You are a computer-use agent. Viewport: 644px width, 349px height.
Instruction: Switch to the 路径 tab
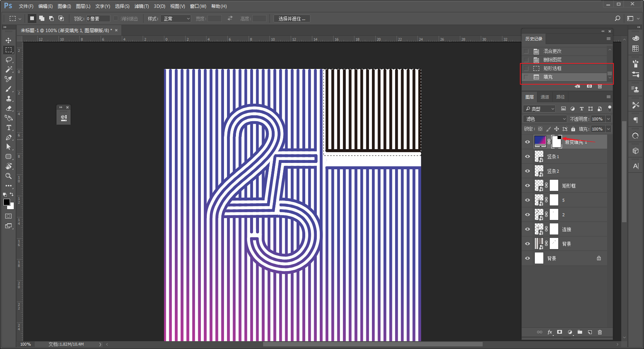[x=561, y=97]
